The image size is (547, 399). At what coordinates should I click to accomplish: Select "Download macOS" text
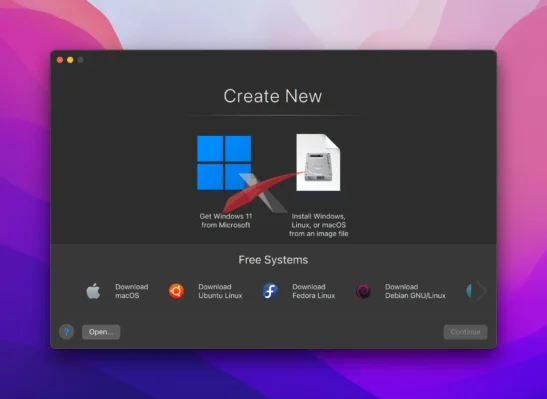click(132, 291)
